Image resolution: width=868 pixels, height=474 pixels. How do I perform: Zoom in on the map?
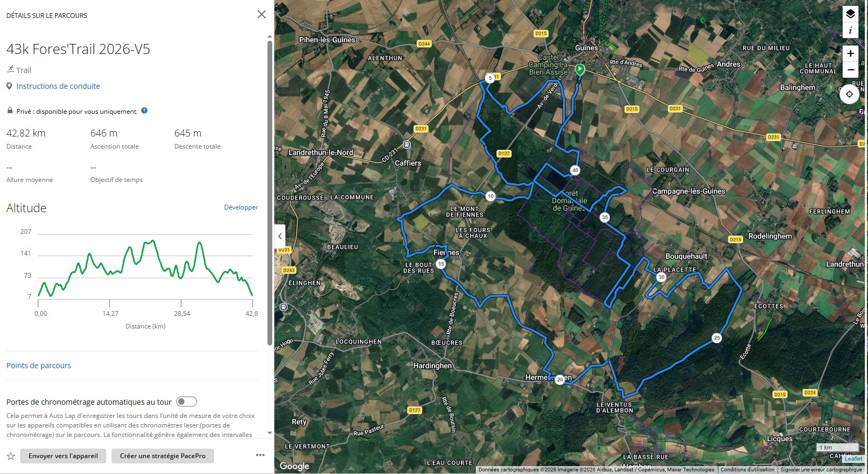[x=850, y=53]
